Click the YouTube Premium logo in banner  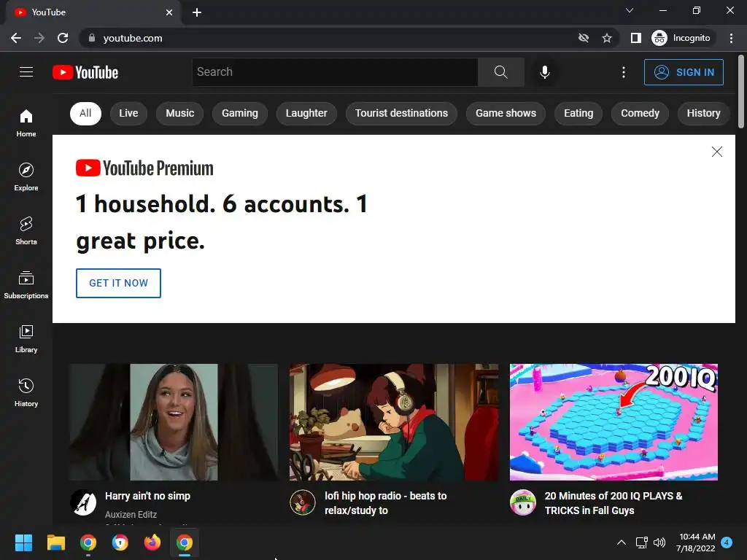pos(145,168)
